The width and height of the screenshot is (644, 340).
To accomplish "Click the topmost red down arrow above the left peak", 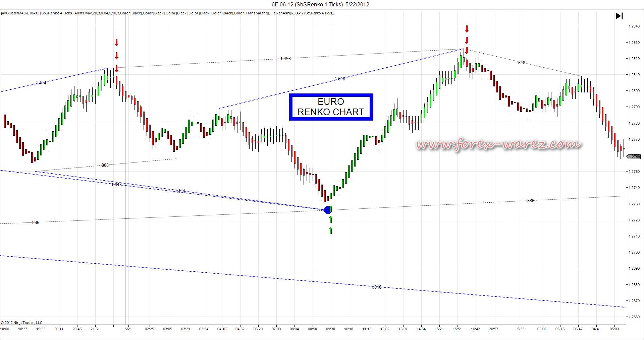I will tap(116, 42).
